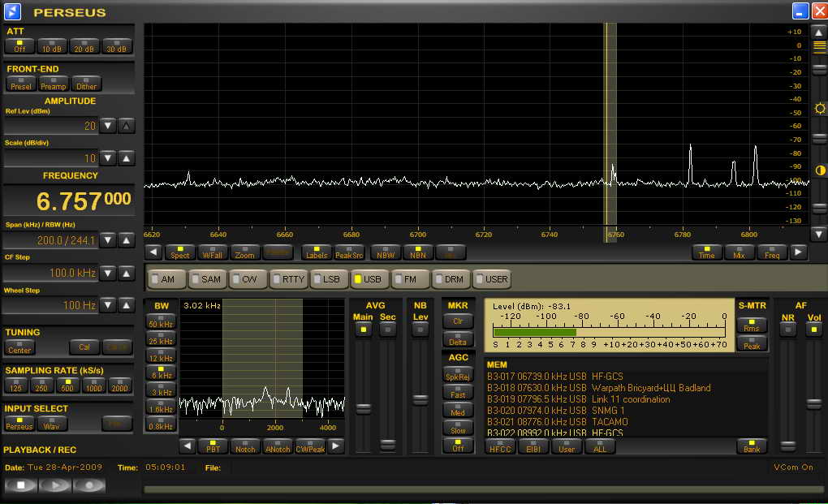
Task: Select USB demodulation mode
Action: (370, 279)
